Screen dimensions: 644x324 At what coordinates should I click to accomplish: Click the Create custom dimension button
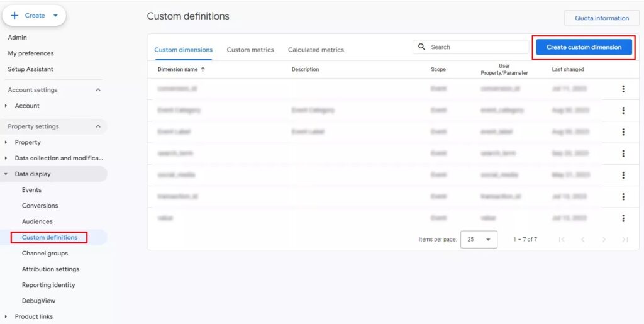[584, 47]
